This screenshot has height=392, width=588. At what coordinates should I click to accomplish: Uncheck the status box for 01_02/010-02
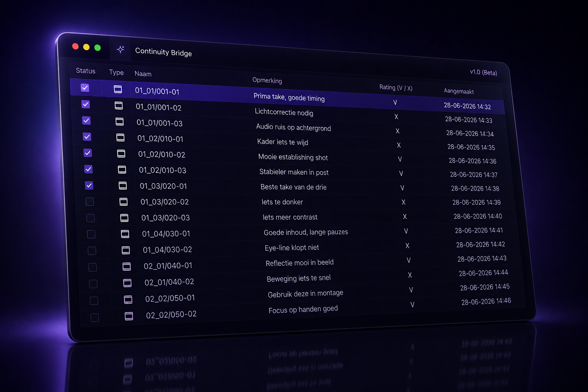click(88, 153)
